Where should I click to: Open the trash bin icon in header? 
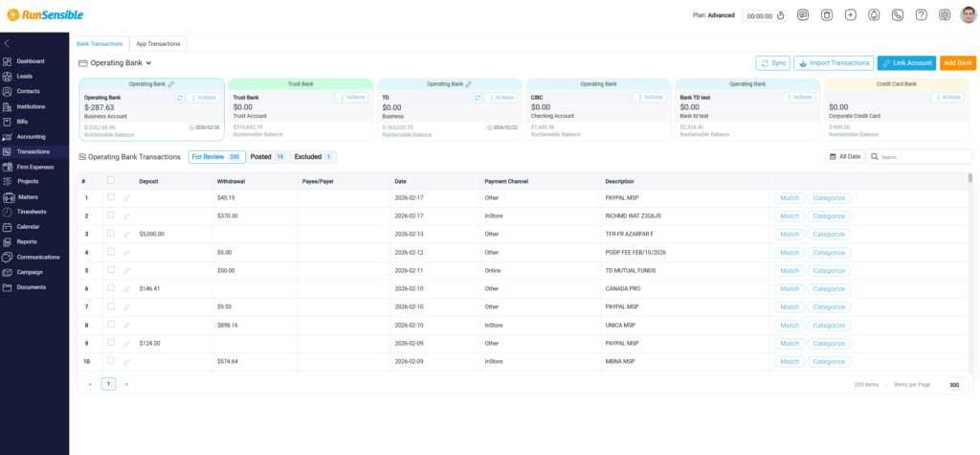click(x=827, y=15)
